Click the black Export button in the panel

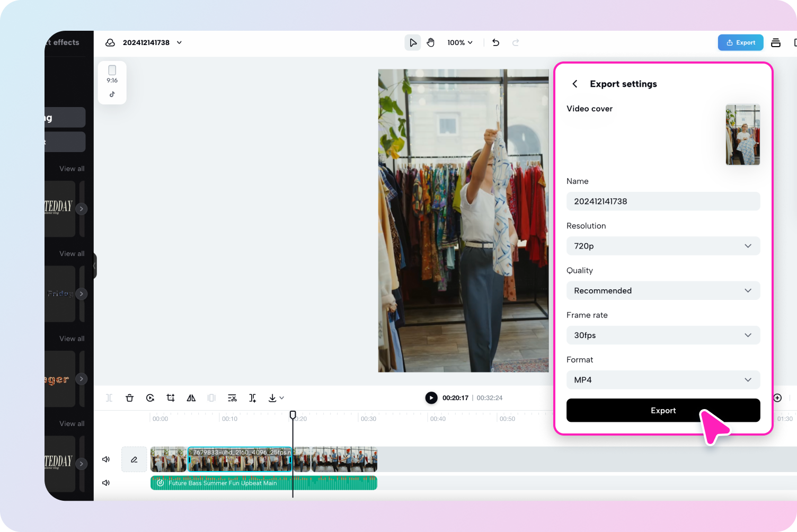click(x=663, y=410)
